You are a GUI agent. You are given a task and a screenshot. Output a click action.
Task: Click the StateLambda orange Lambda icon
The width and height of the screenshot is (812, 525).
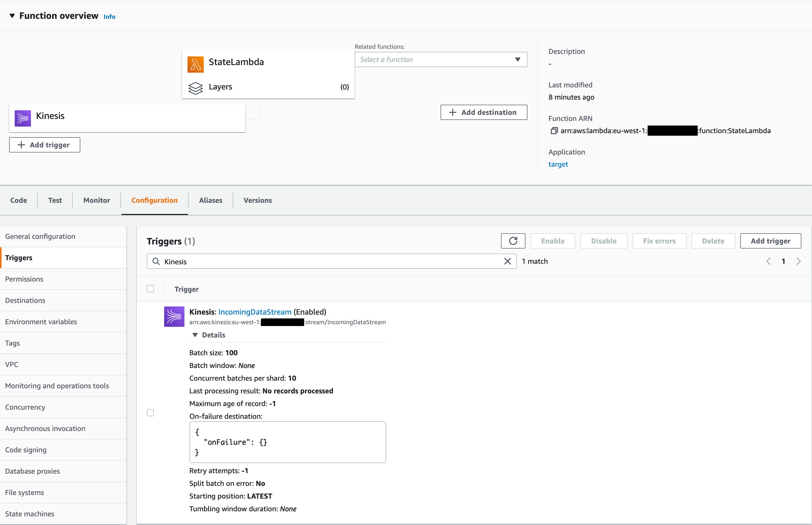(x=195, y=64)
